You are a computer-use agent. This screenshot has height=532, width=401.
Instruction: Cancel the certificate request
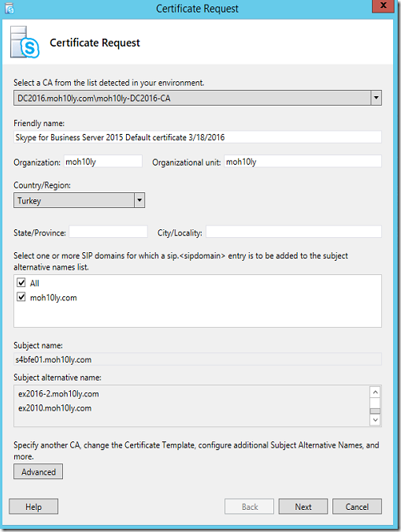[357, 507]
